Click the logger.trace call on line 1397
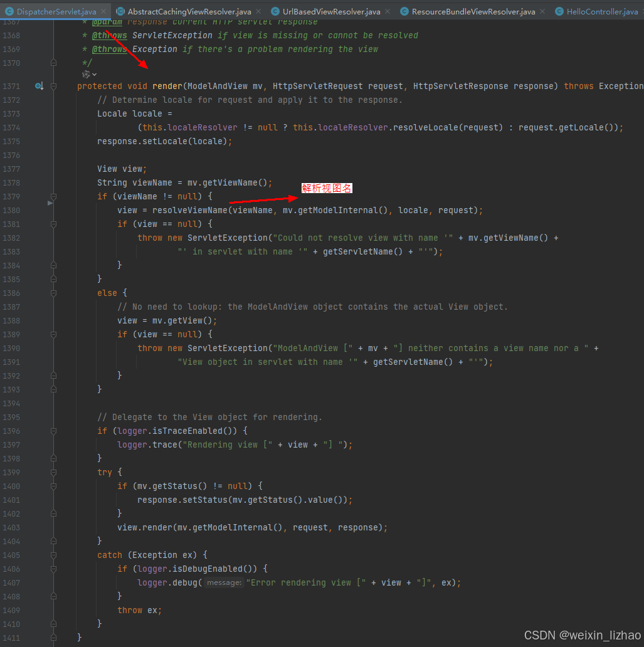This screenshot has width=644, height=647. click(x=235, y=445)
